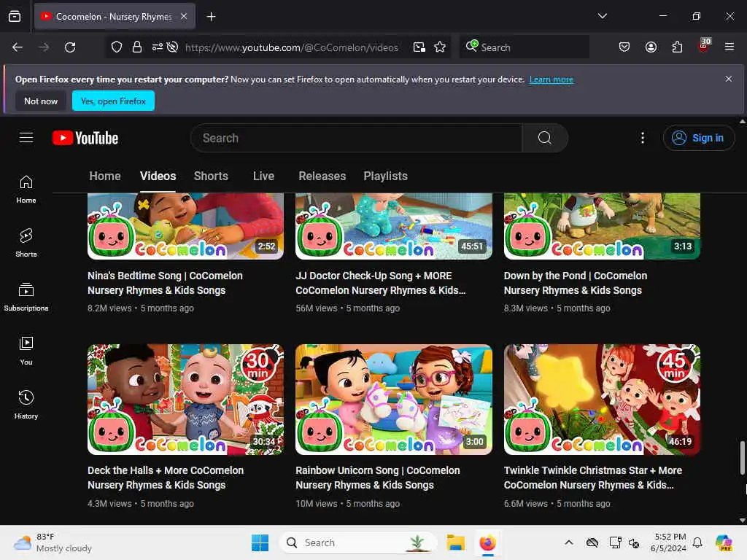Open a new tab with plus button
Image resolution: width=747 pixels, height=560 pixels.
coord(211,17)
